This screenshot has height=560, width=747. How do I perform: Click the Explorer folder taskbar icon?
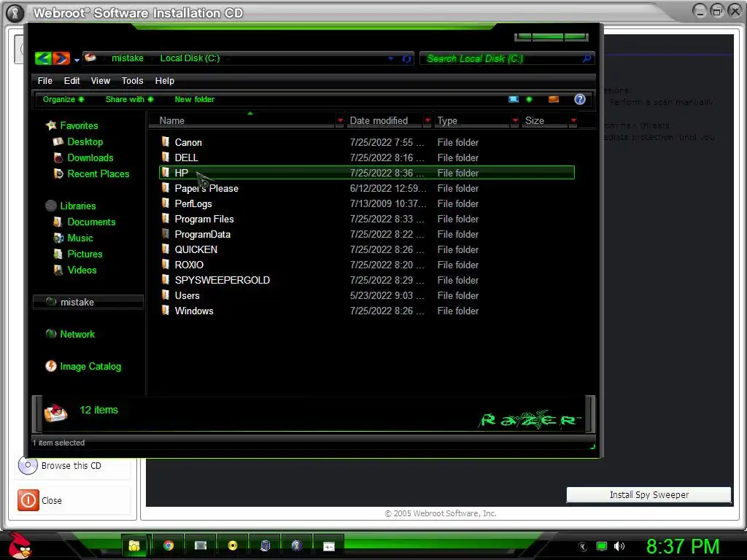(135, 545)
